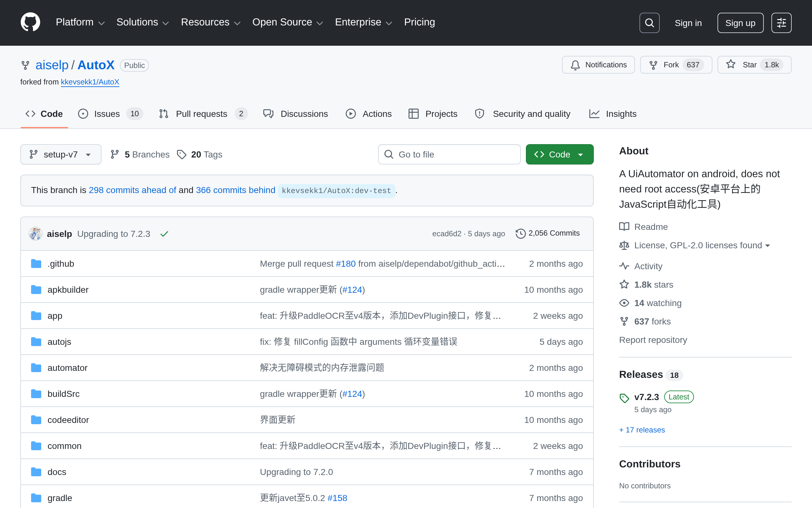
Task: Open the kkevsekk1/AutoX fork source link
Action: click(x=90, y=82)
